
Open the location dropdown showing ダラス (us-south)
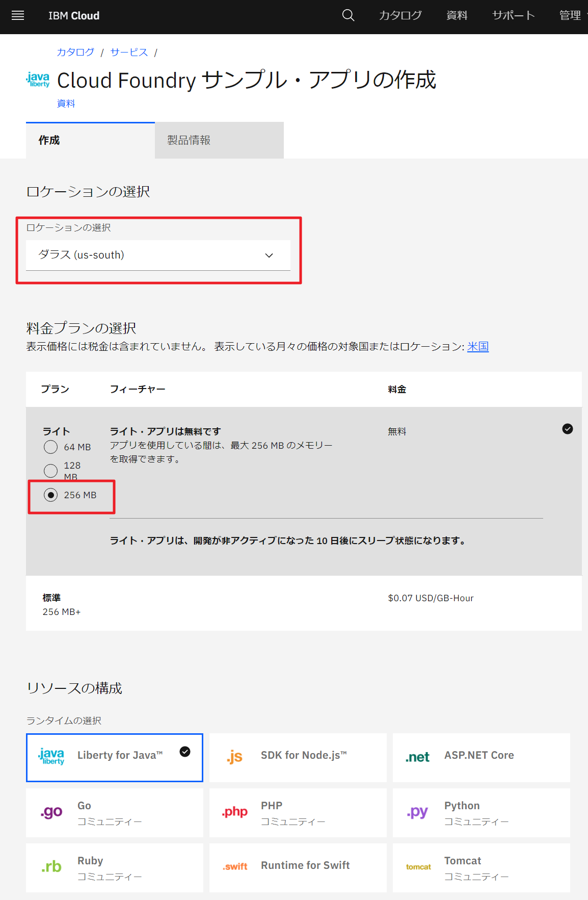(158, 255)
